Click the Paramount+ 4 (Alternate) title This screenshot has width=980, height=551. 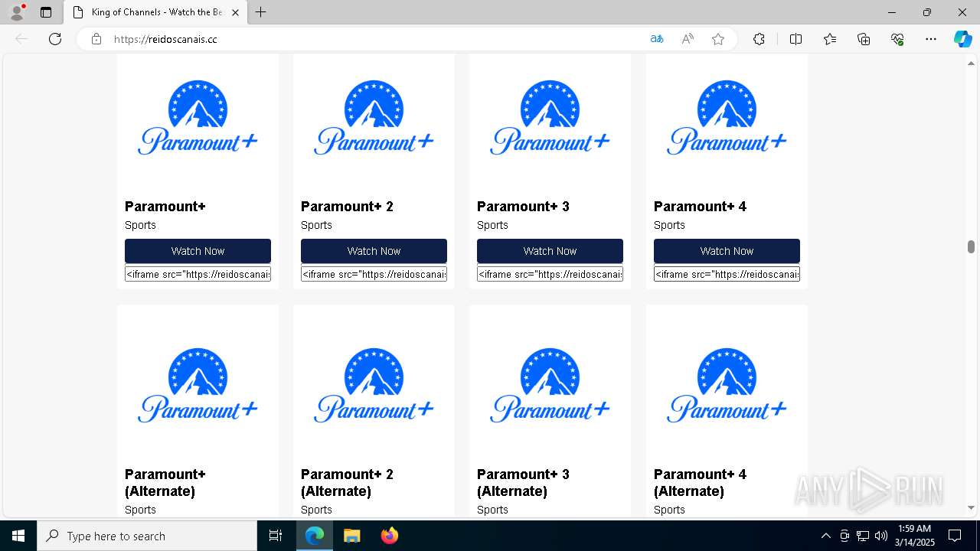point(700,483)
